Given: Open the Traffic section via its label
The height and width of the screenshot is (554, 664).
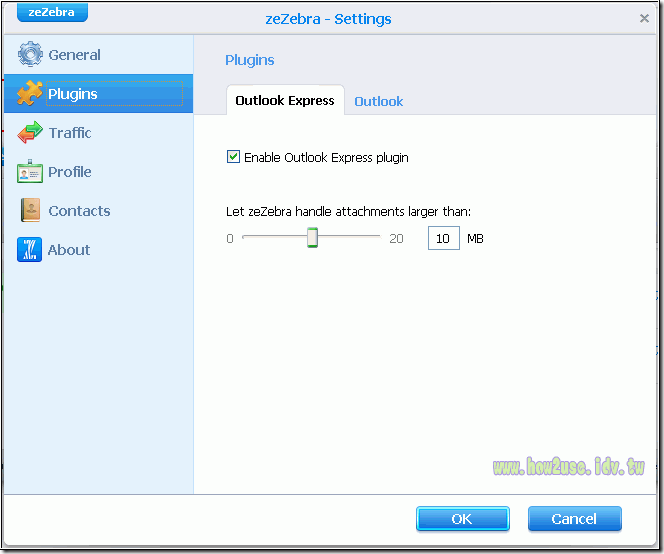Looking at the screenshot, I should coord(70,133).
